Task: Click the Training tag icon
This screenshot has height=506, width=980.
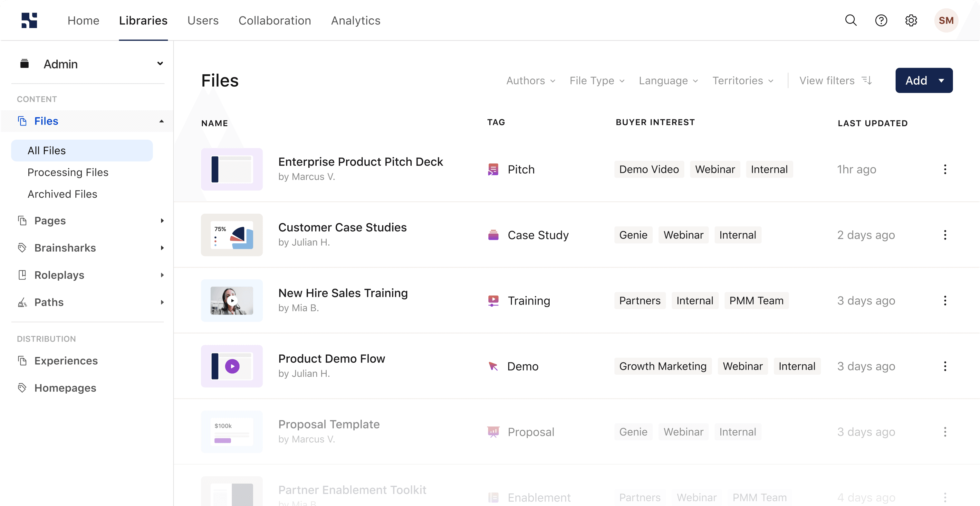Action: click(x=493, y=301)
